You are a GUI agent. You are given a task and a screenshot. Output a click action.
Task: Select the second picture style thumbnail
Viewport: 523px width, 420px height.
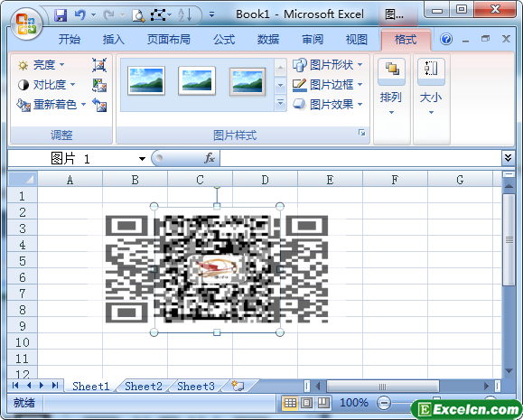pyautogui.click(x=197, y=81)
